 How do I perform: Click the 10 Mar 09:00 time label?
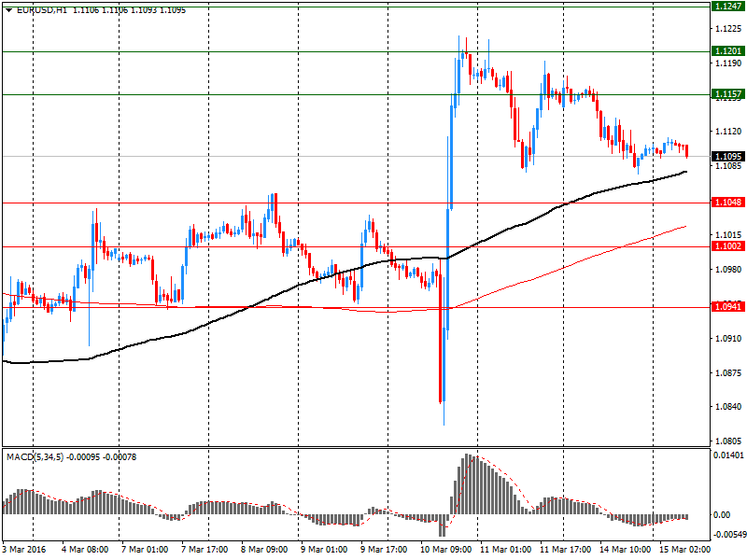click(x=446, y=550)
